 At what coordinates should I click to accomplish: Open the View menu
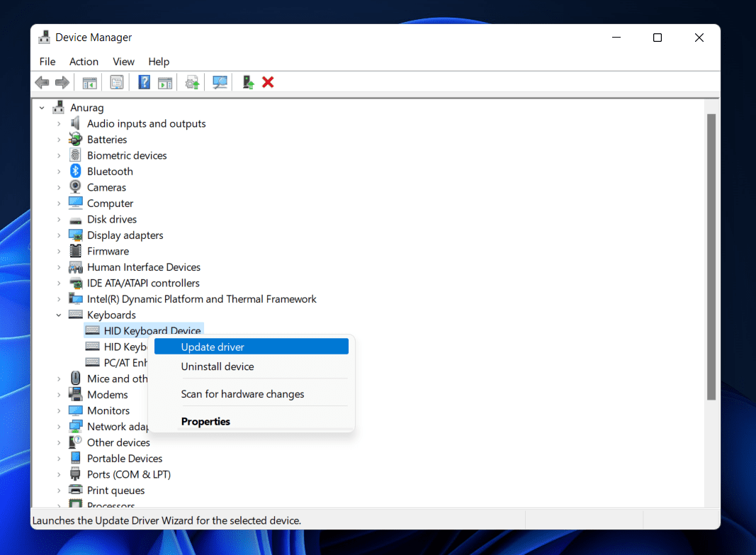(123, 62)
